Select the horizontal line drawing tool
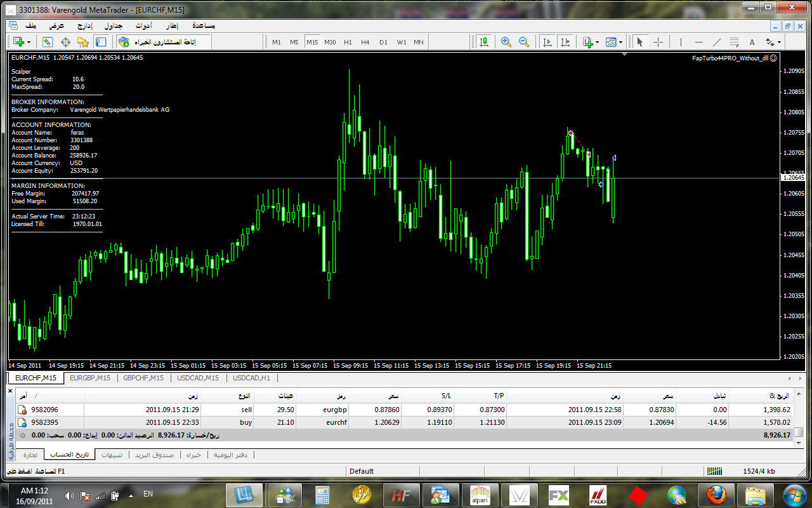The width and height of the screenshot is (812, 508). coord(699,42)
